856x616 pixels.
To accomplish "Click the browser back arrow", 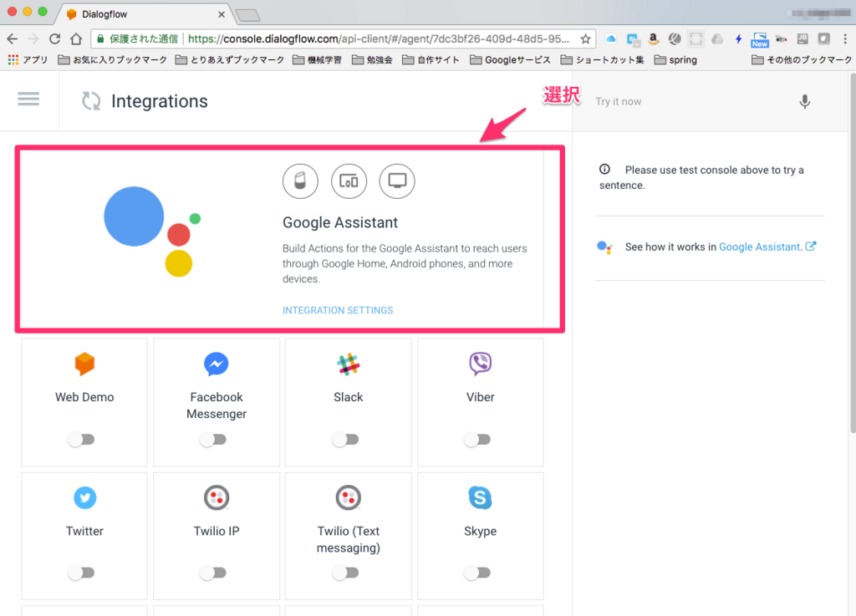I will 12,38.
